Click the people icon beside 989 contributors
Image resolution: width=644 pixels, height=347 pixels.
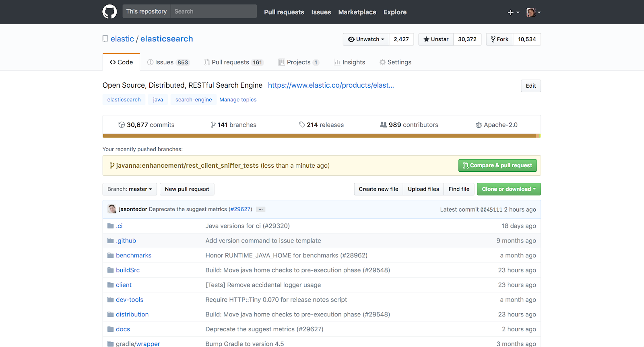384,125
